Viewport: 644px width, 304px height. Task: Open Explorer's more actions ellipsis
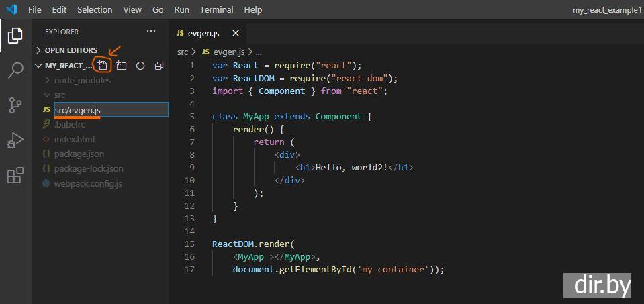150,32
